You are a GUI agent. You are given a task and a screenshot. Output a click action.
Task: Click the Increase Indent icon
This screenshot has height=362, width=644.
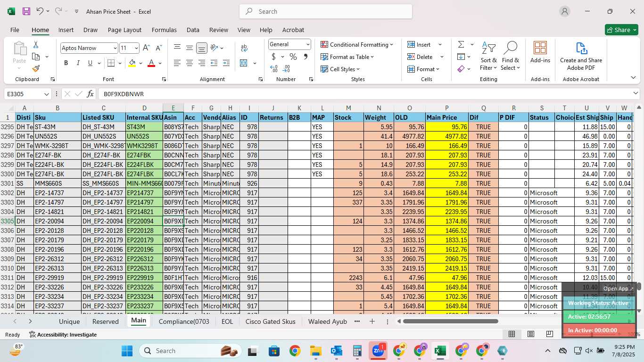226,63
